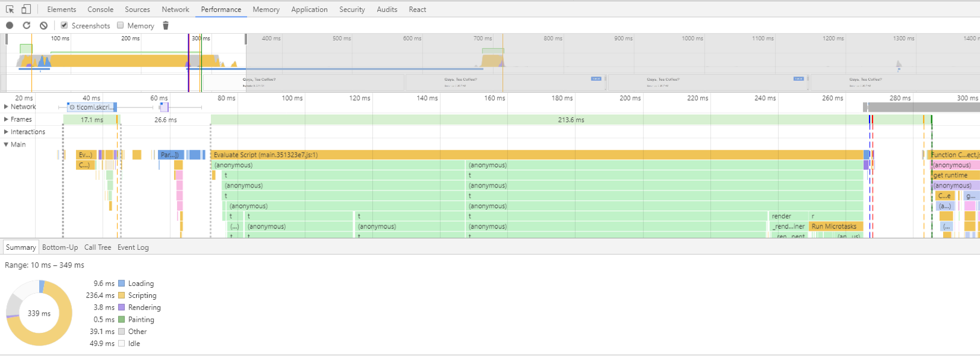The width and height of the screenshot is (980, 356).
Task: Collapse the Main thread track
Action: tap(6, 144)
